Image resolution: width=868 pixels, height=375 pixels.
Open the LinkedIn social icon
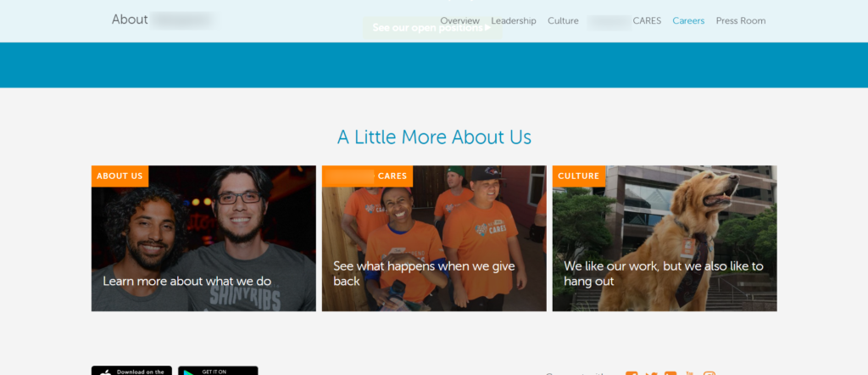pyautogui.click(x=670, y=373)
